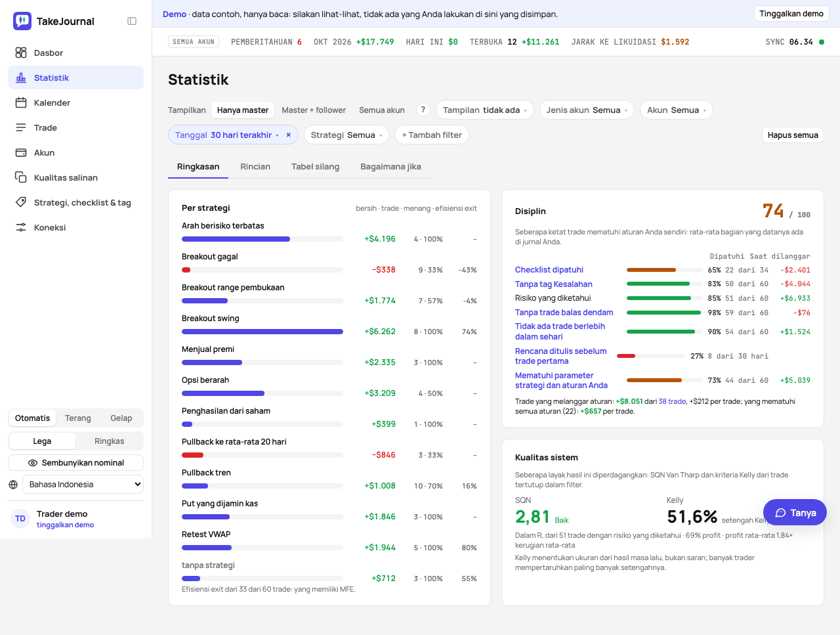Open the Bagaimana jika tab
Screen dimensions: 840x635
(x=390, y=167)
